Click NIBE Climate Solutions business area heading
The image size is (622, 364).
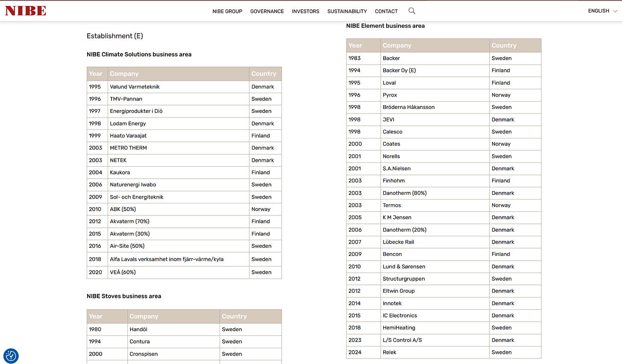(x=139, y=54)
